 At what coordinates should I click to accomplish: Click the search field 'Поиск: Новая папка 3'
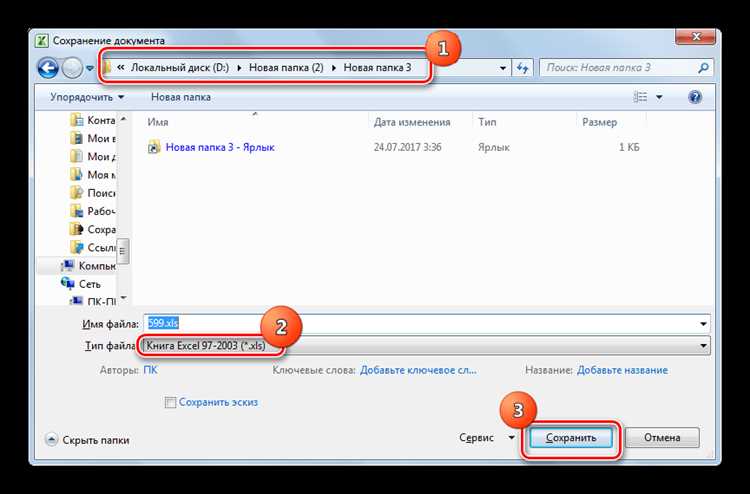point(626,68)
